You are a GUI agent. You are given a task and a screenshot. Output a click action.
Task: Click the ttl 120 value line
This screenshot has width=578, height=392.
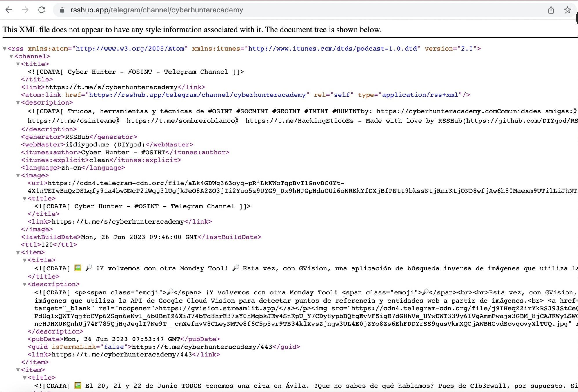pos(49,245)
